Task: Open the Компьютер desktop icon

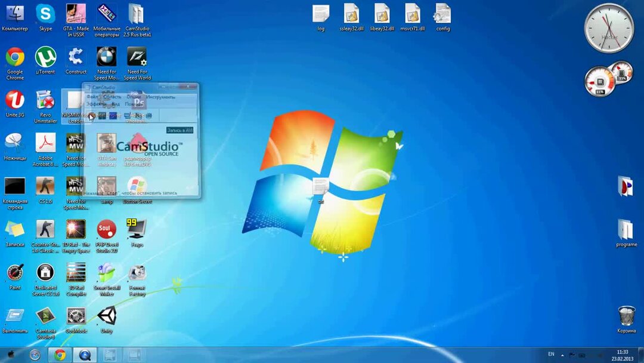Action: pyautogui.click(x=15, y=17)
